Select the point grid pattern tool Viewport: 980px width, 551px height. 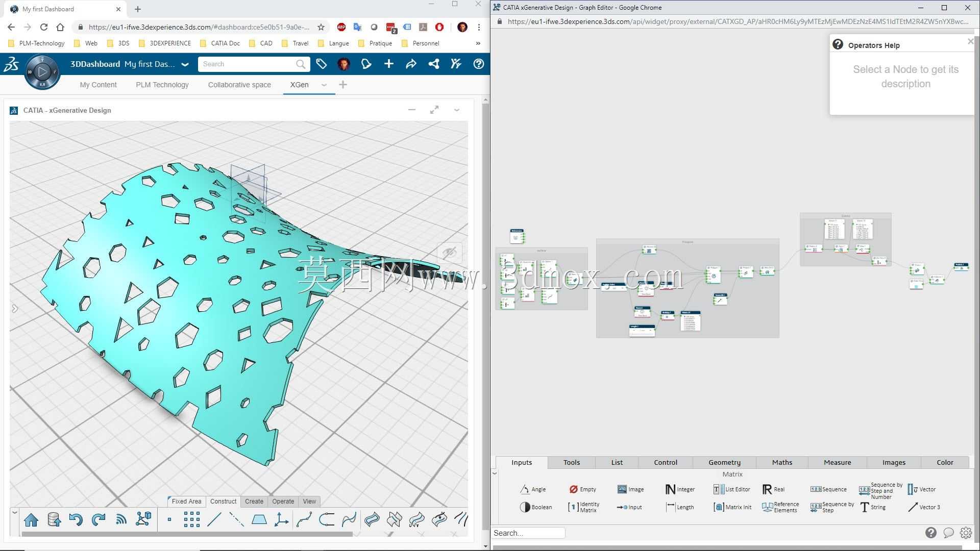pyautogui.click(x=192, y=520)
